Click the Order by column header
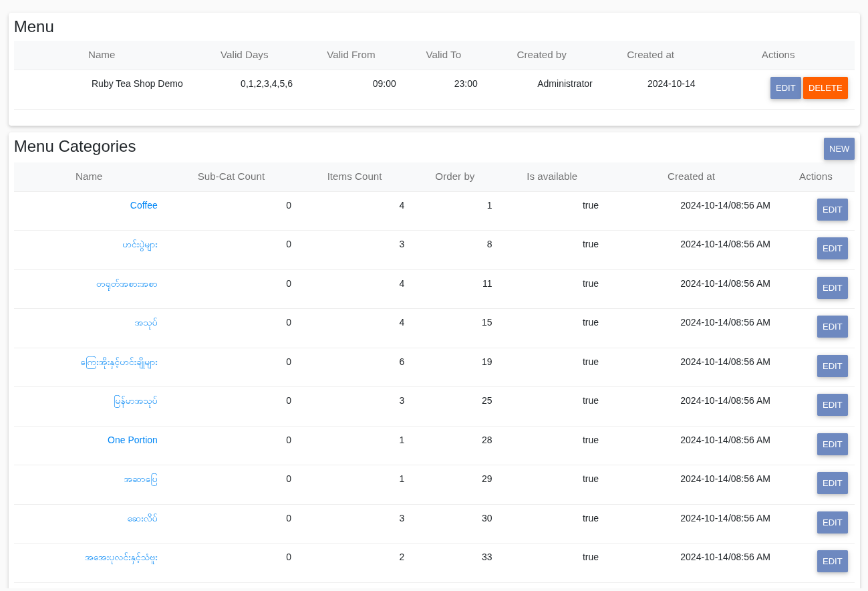Viewport: 868px width, 591px height. click(454, 176)
